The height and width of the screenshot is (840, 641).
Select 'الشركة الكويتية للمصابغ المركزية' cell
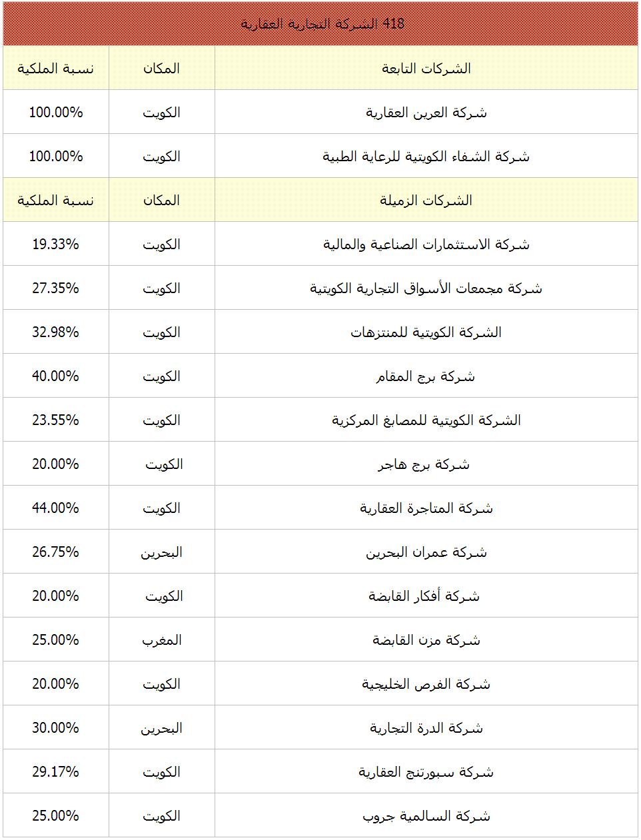click(x=426, y=420)
